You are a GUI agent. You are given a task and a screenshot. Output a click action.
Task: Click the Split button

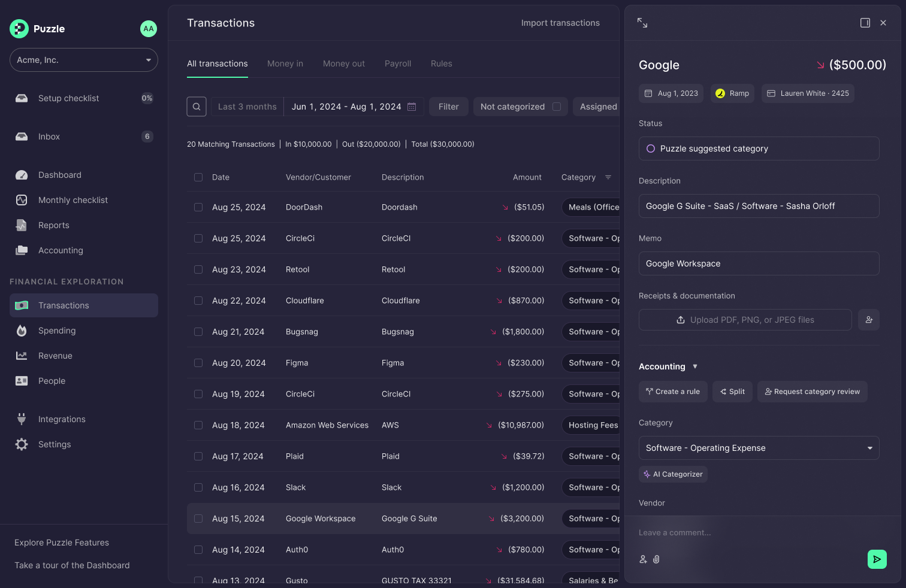coord(732,392)
